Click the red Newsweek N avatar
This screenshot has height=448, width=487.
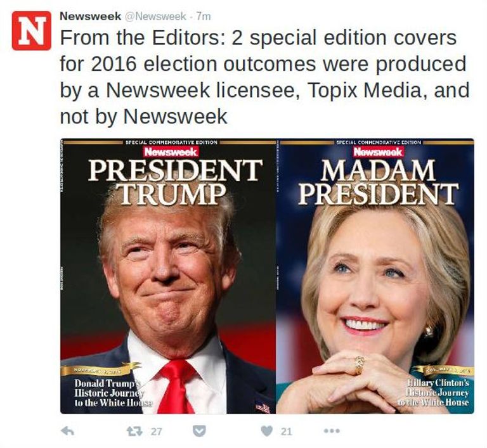(x=31, y=31)
